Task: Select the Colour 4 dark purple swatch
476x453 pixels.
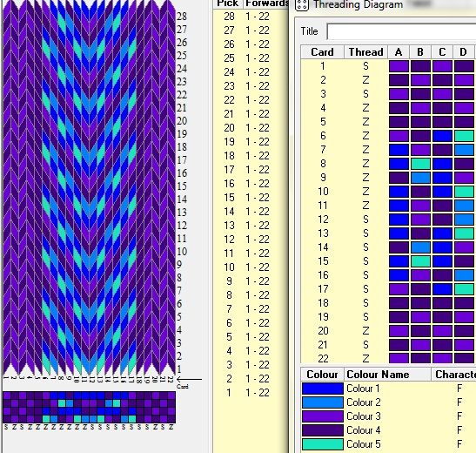Action: point(323,430)
